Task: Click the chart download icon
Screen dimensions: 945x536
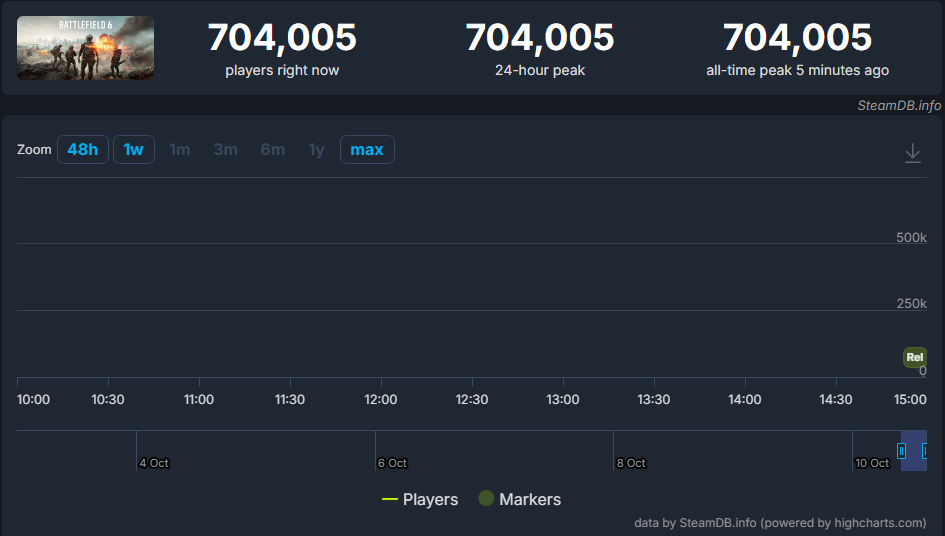Action: pyautogui.click(x=912, y=153)
